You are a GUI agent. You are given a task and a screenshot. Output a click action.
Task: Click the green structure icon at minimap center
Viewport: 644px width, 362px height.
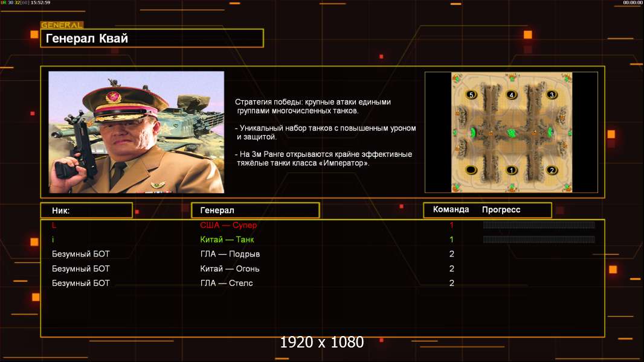(512, 133)
